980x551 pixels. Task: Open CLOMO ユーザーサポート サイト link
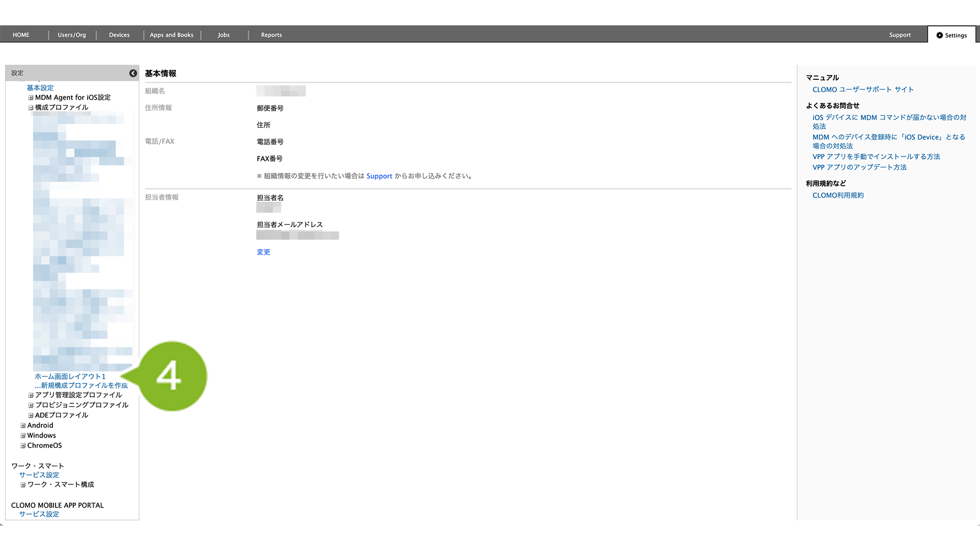[x=863, y=90]
